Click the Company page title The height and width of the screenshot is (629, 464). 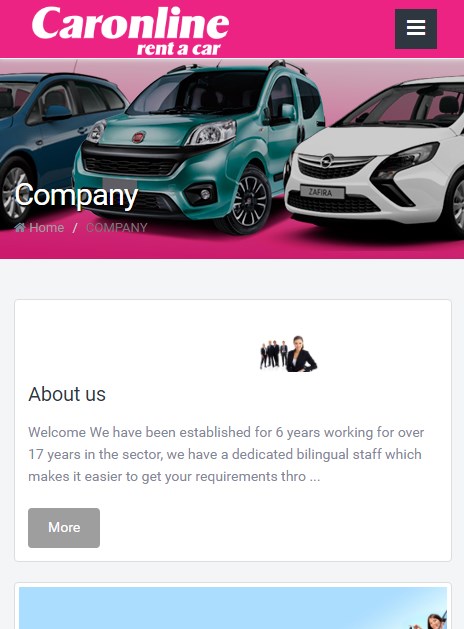(76, 195)
